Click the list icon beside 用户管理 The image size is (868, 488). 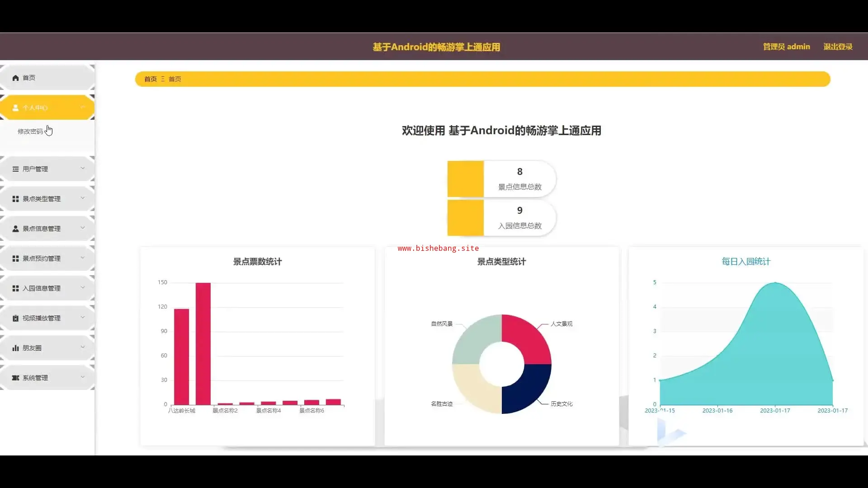15,169
